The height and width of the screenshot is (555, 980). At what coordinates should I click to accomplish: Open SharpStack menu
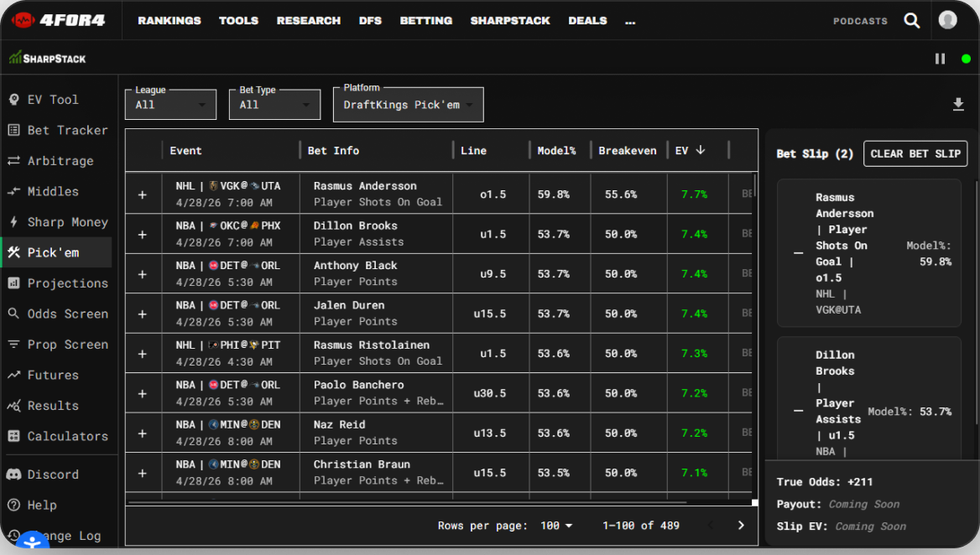[x=510, y=21]
